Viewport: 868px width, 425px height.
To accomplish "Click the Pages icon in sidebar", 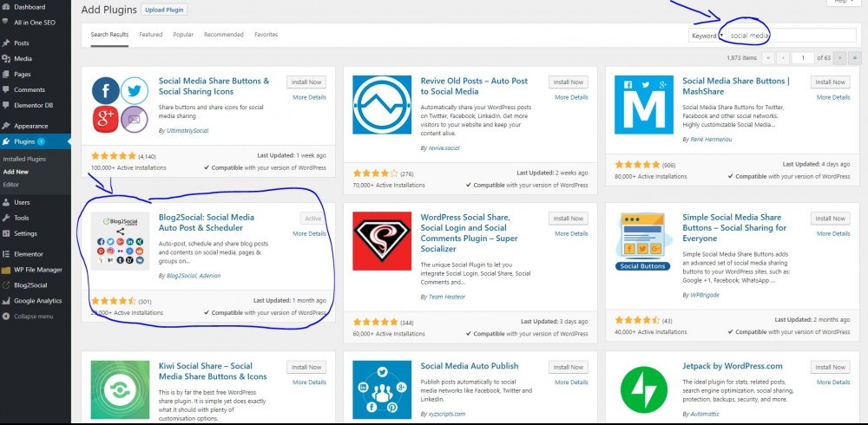I will point(5,74).
